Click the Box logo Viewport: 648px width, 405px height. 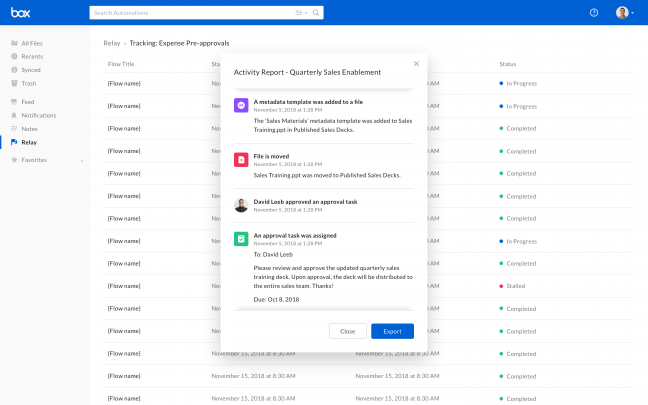point(20,13)
